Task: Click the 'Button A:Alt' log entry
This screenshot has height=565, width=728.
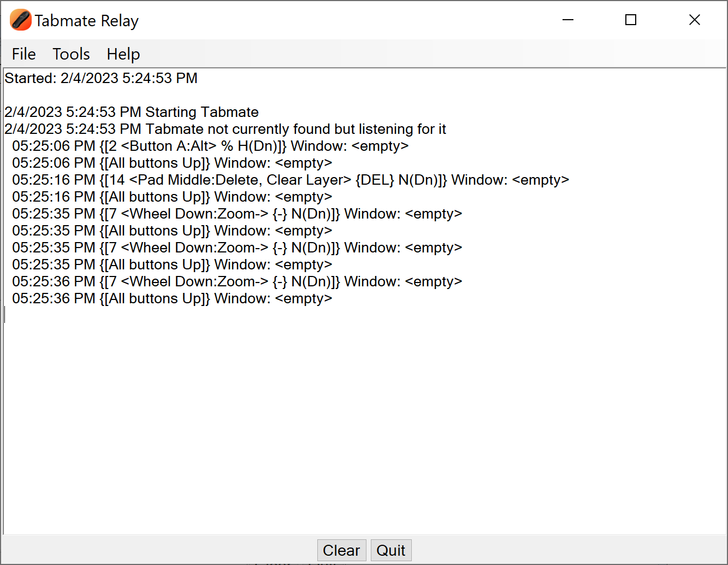Action: pyautogui.click(x=210, y=146)
